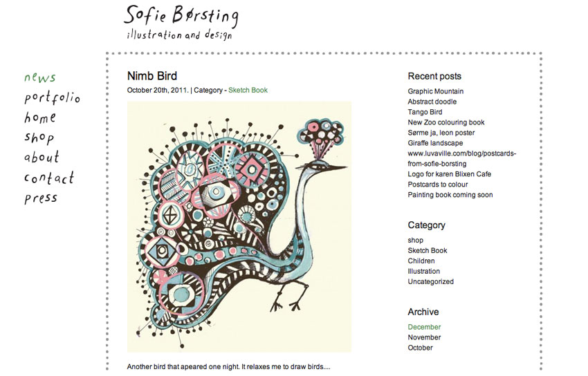Visit the about page
588x376 pixels.
pyautogui.click(x=42, y=156)
